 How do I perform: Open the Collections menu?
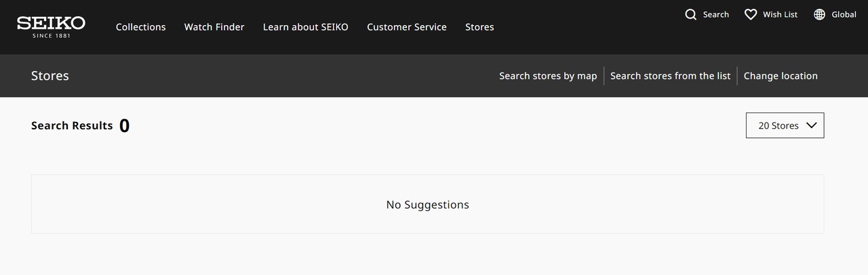140,27
